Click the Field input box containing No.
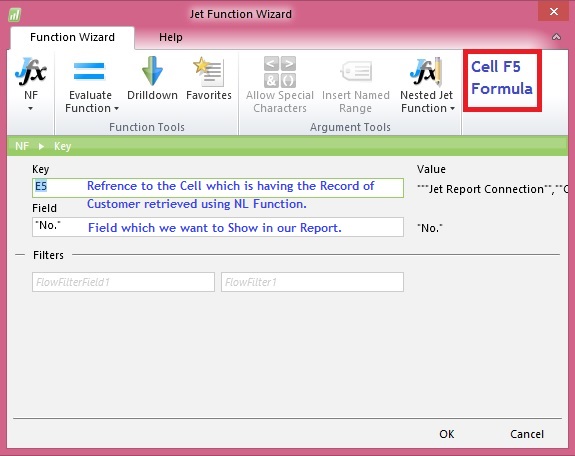The height and width of the screenshot is (456, 575). click(218, 227)
